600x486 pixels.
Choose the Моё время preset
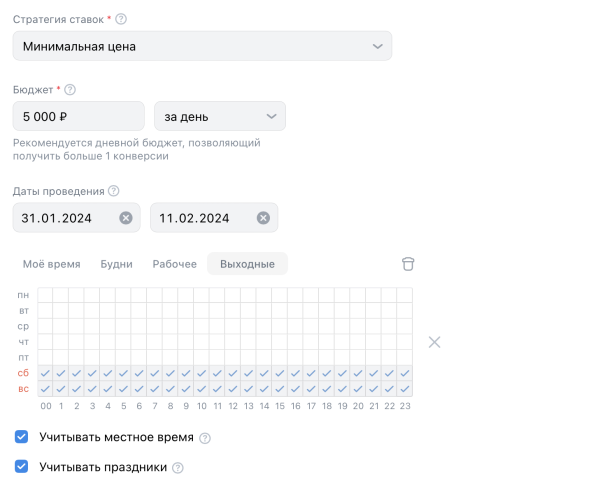pos(52,264)
